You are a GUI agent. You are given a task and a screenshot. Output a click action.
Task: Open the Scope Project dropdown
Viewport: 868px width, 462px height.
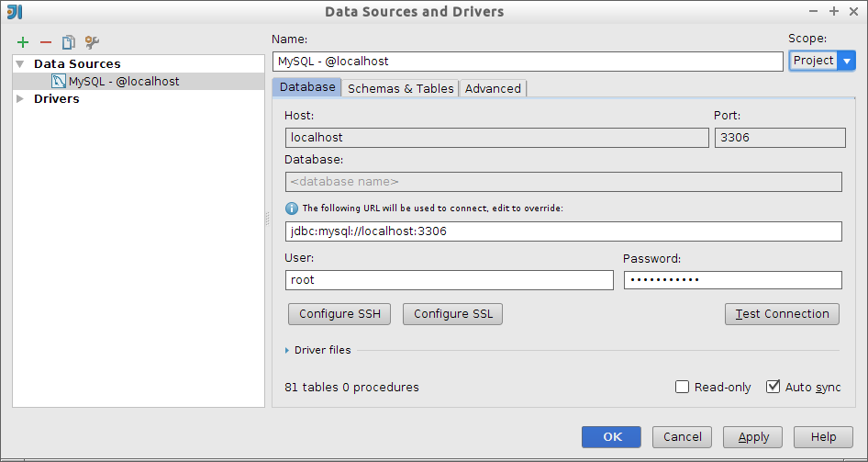coord(822,61)
